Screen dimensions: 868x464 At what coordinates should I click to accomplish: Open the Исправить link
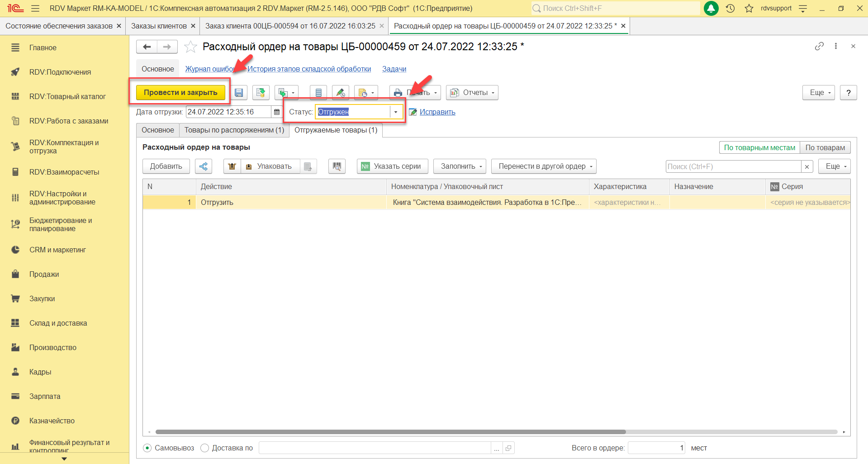[x=437, y=112]
